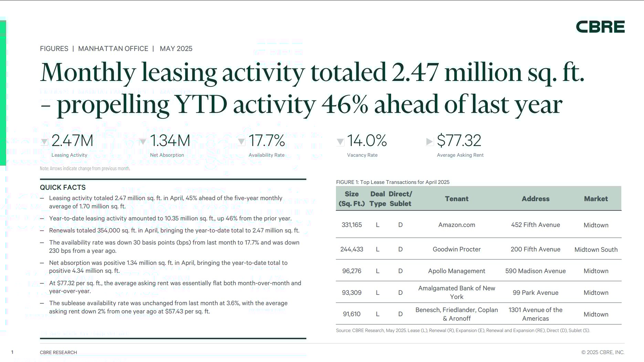
Task: Click 'MANHATTAN OFFICE' in the header line
Action: 113,49
